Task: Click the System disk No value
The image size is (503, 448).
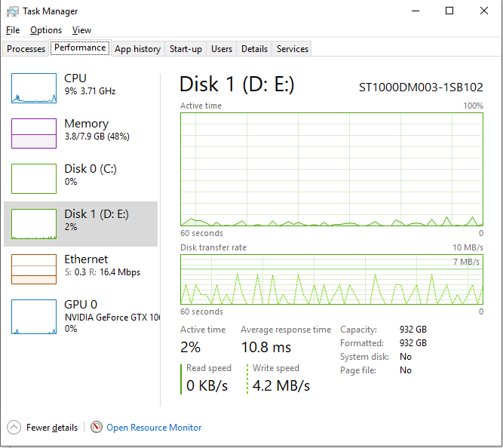Action: pos(406,357)
